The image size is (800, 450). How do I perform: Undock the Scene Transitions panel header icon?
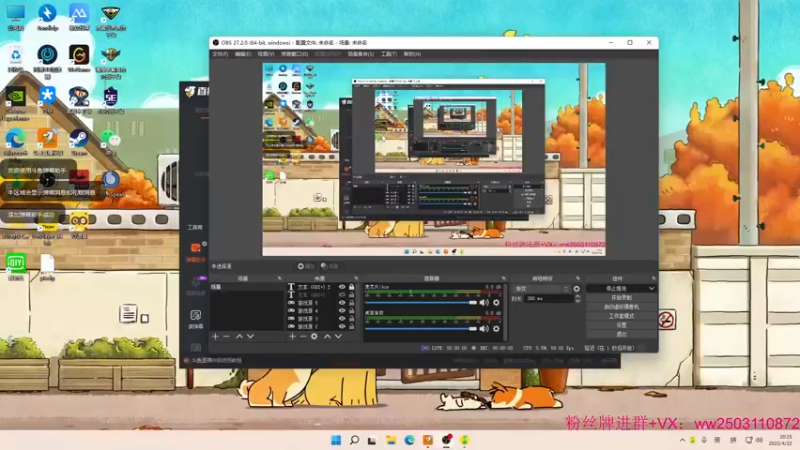click(x=578, y=279)
